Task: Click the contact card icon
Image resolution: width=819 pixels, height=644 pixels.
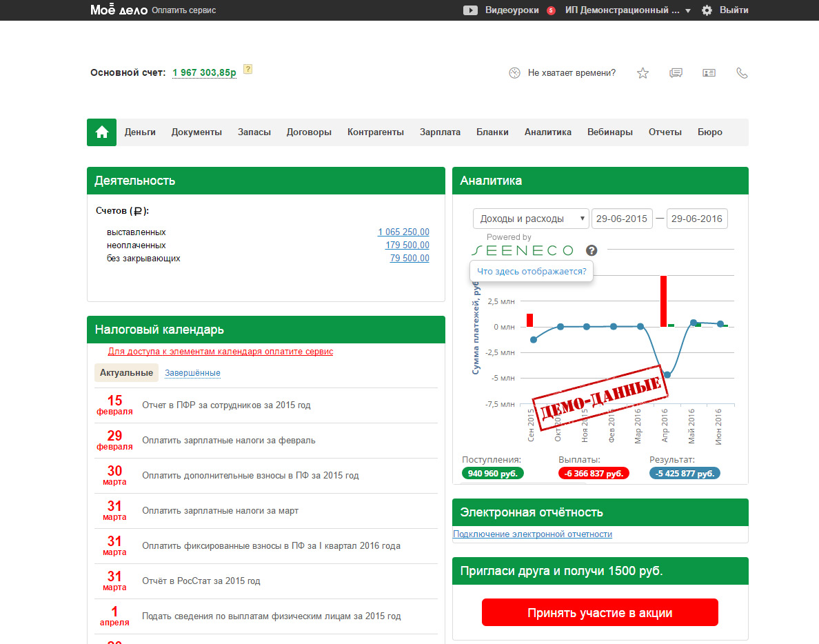Action: click(709, 73)
